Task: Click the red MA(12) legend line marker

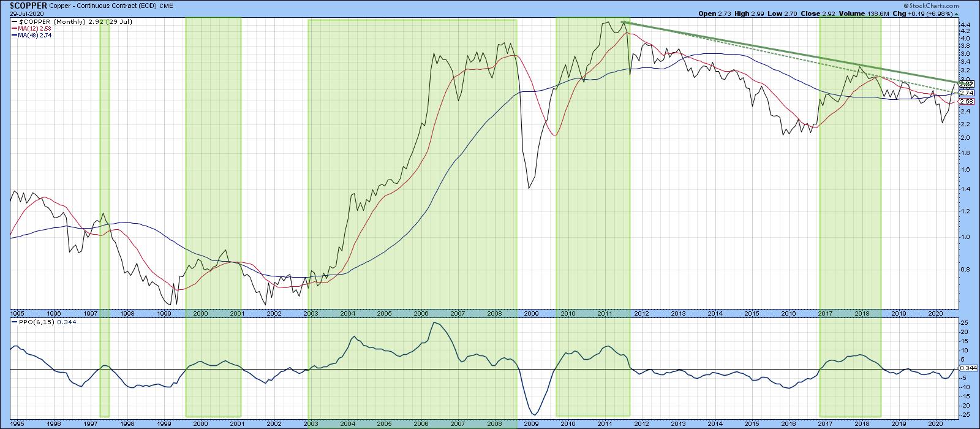Action: click(14, 28)
